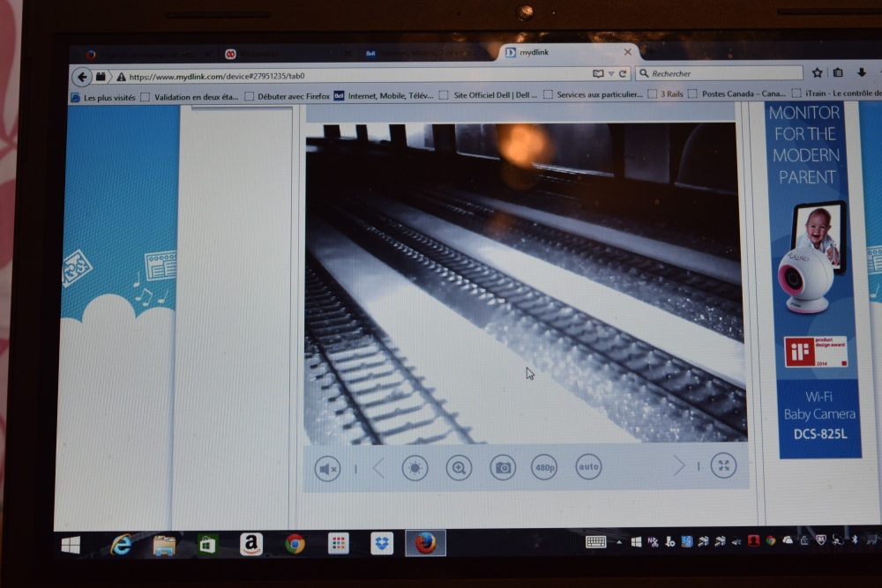Open the Internet, Mobile, Télév... bookmark
This screenshot has height=588, width=882.
click(385, 95)
